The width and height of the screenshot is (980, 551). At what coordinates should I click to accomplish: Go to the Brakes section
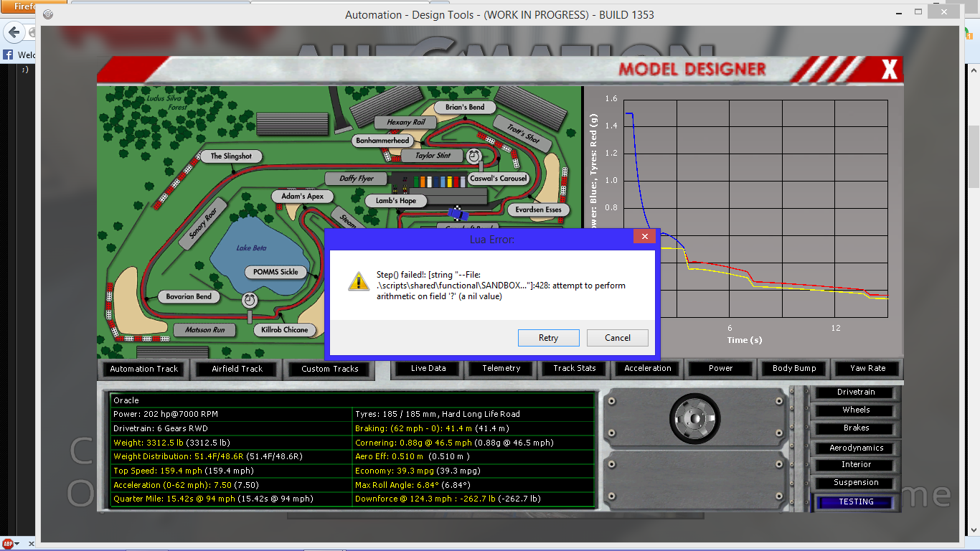coord(856,428)
